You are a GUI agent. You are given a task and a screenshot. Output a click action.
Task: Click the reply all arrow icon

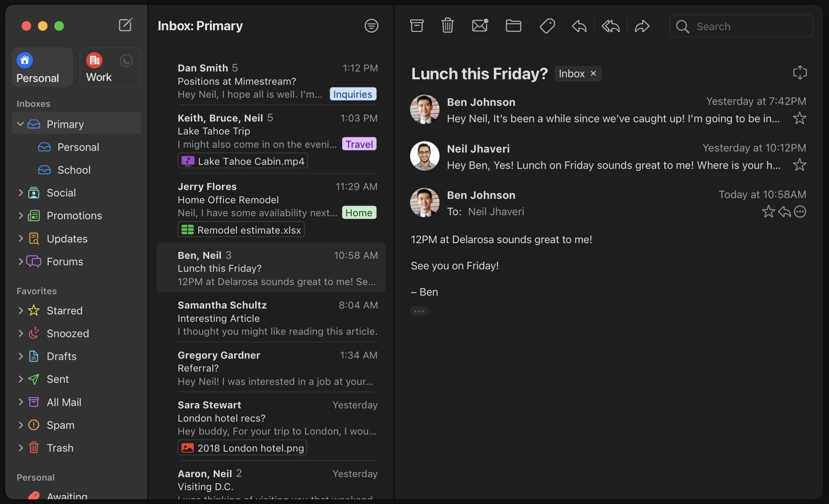tap(611, 27)
